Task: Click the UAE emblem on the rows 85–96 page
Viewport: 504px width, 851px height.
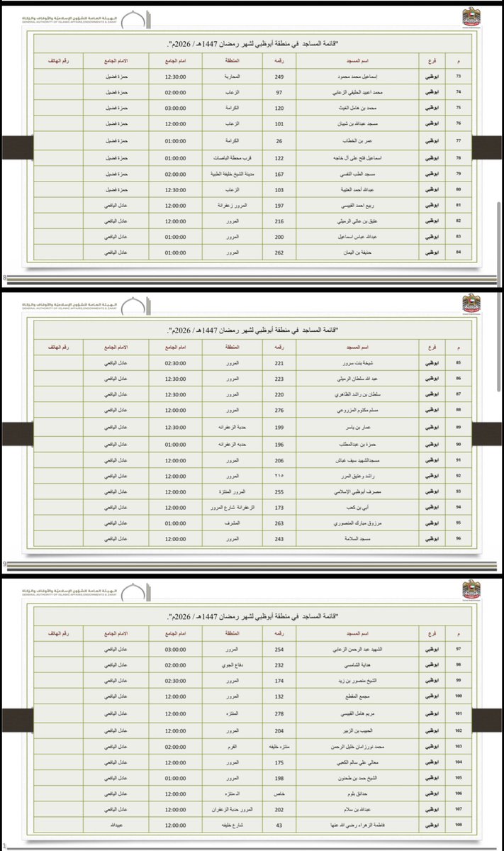Action: point(472,305)
